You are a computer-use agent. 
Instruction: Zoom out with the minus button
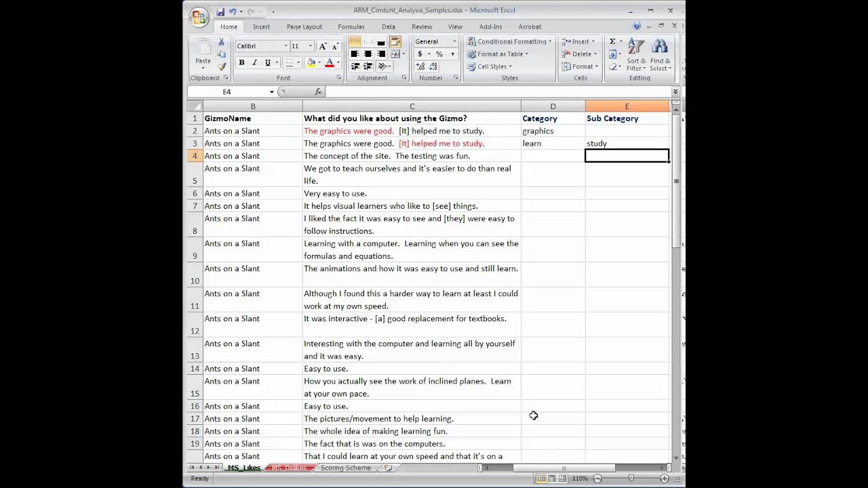[597, 479]
